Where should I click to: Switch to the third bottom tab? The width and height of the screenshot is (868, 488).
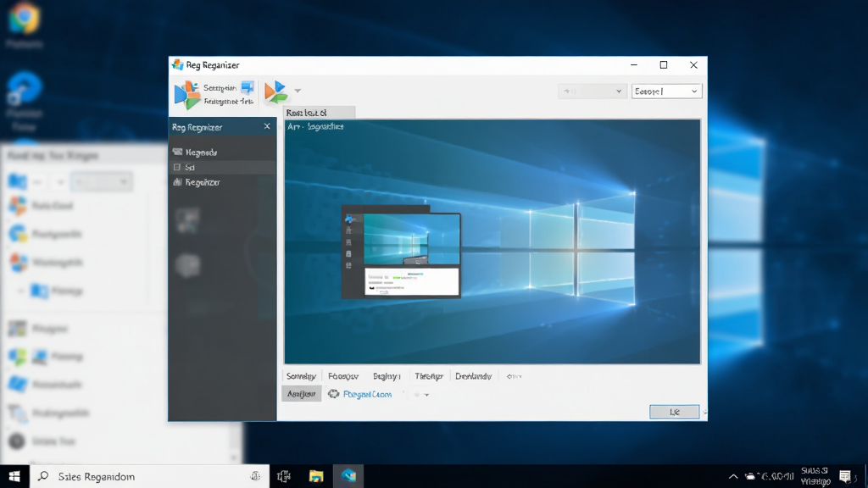click(387, 376)
